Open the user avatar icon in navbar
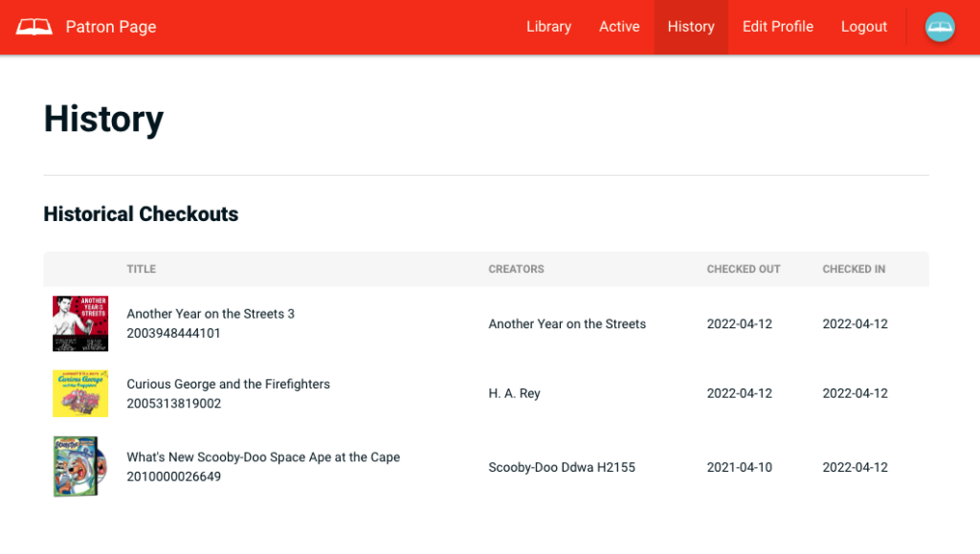Screen dimensions: 980x554 pos(940,27)
